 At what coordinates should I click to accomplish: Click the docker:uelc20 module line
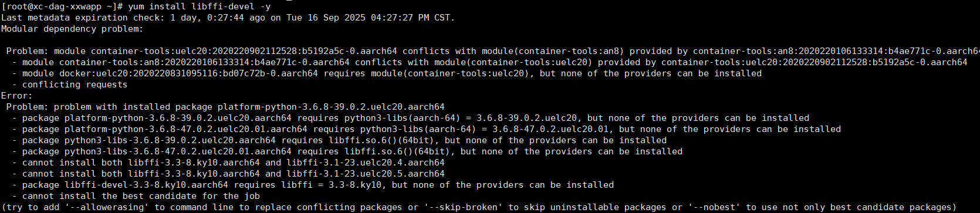pos(387,73)
